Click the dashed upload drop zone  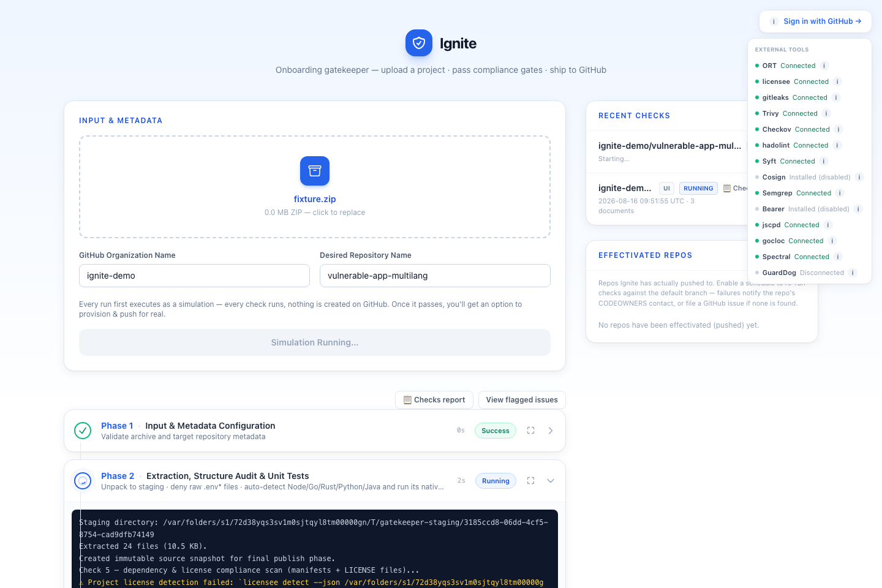(315, 187)
